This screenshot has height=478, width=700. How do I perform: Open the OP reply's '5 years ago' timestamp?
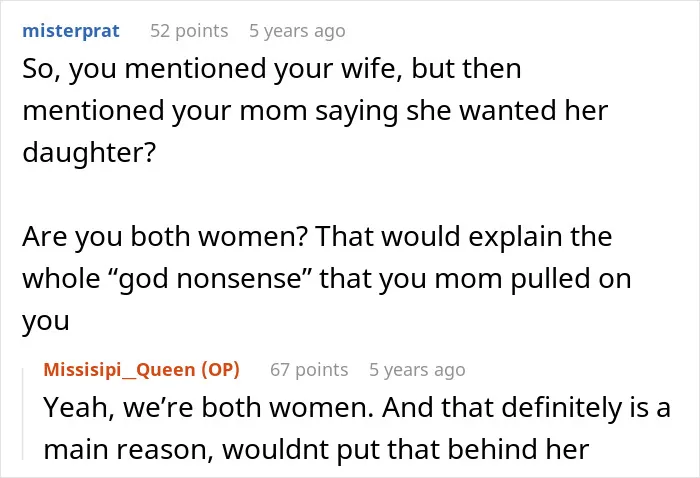click(x=417, y=370)
